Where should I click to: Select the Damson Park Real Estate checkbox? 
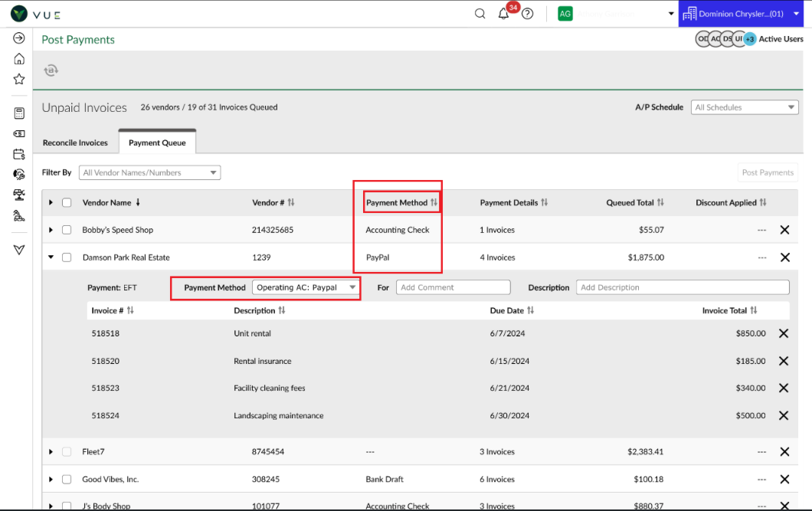67,257
